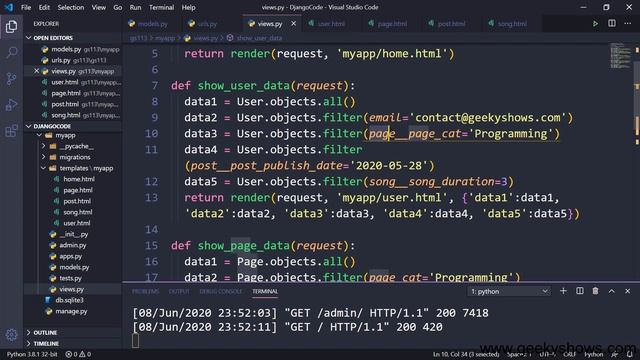Run Python file with play button

pos(595,24)
